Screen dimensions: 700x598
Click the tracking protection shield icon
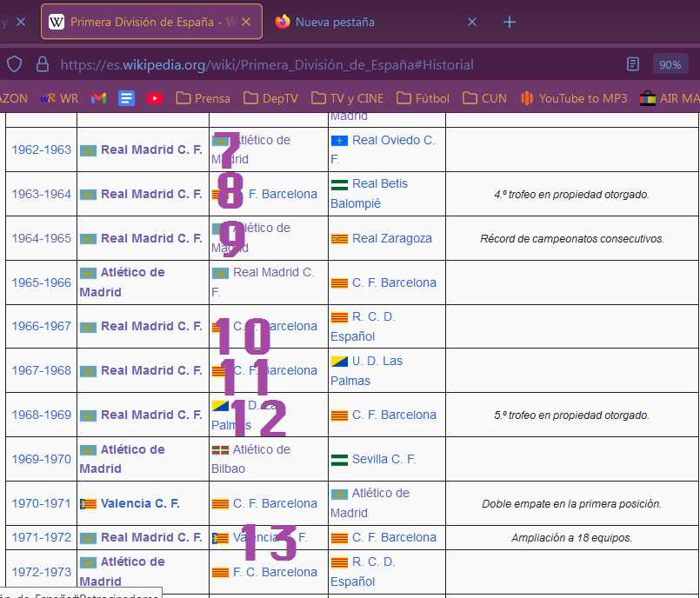(x=14, y=64)
